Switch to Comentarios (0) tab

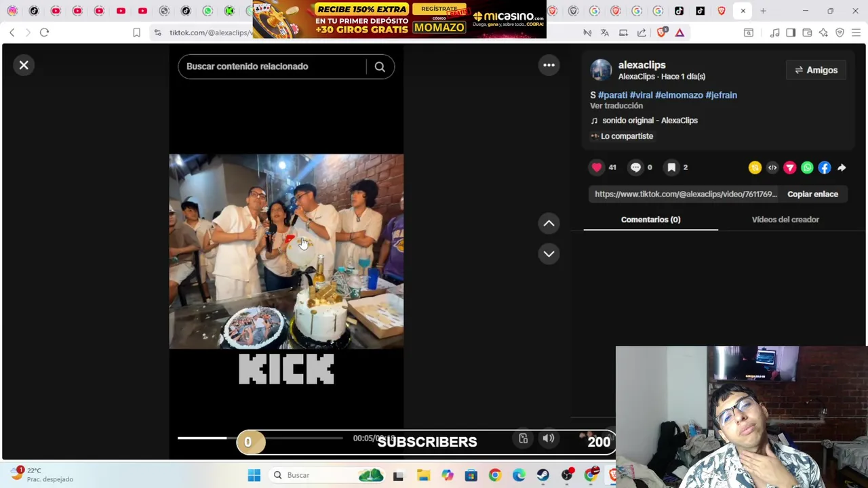click(650, 220)
